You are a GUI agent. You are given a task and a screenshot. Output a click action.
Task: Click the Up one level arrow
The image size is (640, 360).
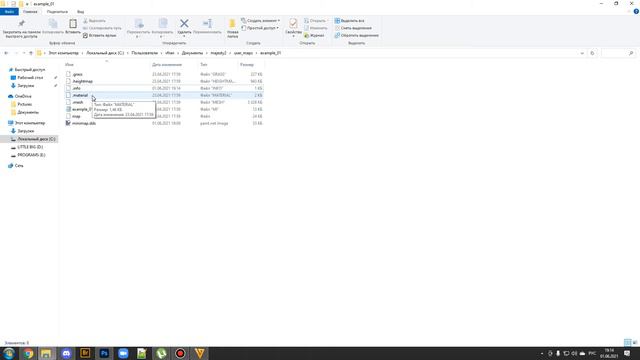[x=31, y=53]
